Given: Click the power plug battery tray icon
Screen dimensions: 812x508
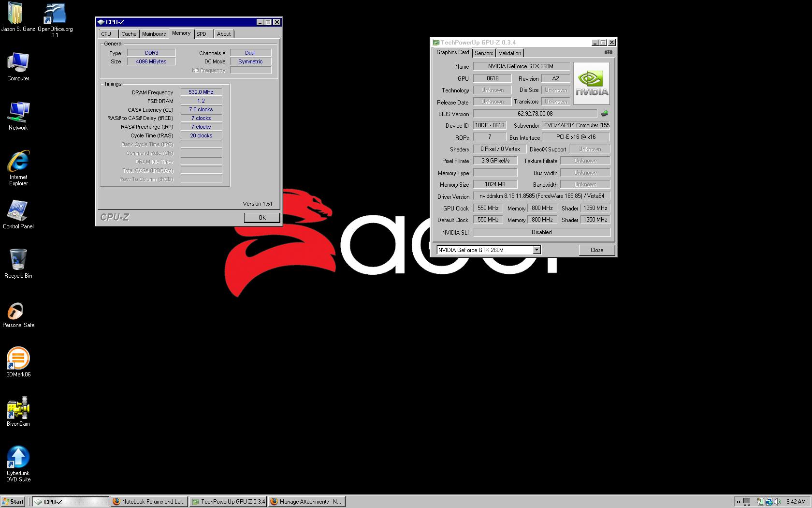Looking at the screenshot, I should point(760,502).
